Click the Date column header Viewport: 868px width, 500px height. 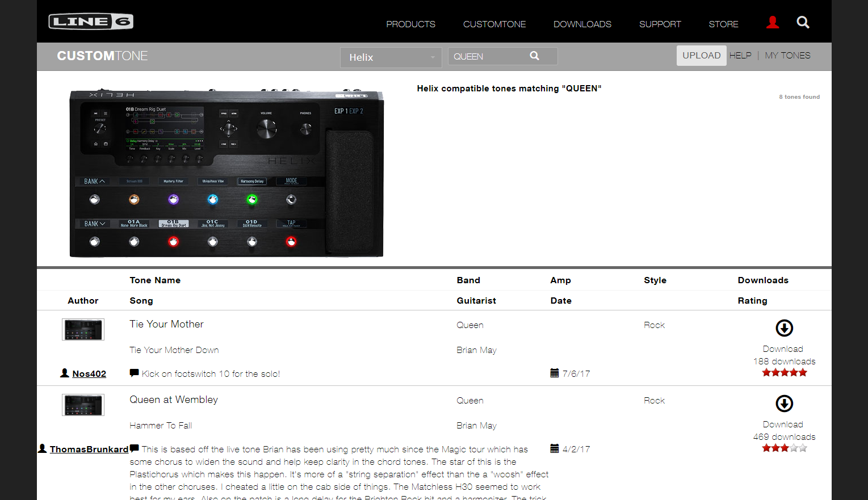click(x=561, y=301)
